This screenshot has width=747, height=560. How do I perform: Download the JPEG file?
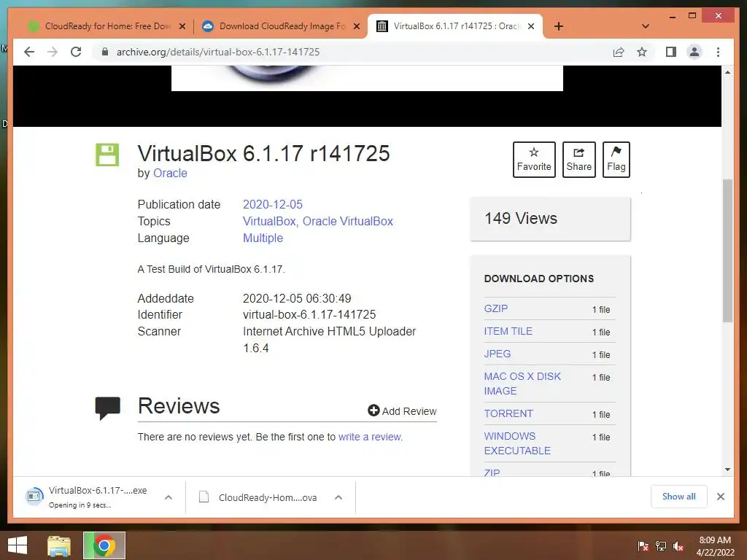498,354
